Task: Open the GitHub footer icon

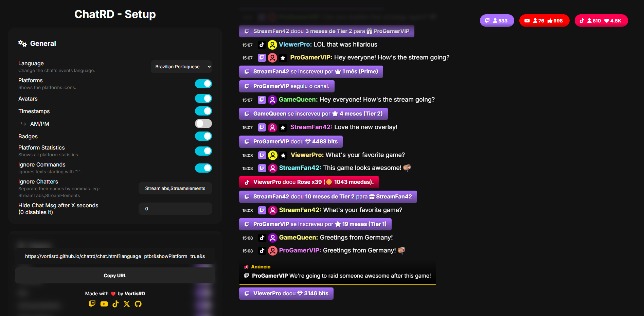Action: [138, 304]
